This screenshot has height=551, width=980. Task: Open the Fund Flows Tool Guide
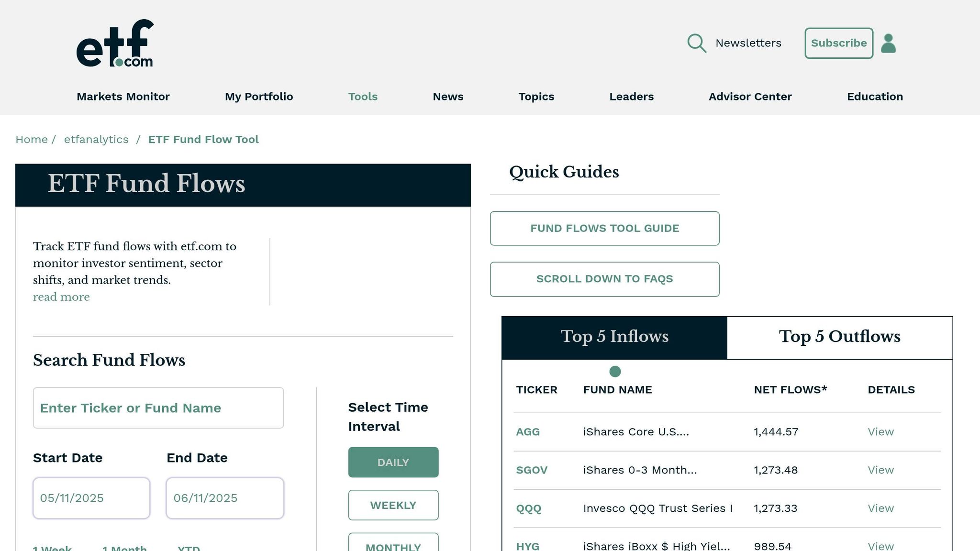604,229
